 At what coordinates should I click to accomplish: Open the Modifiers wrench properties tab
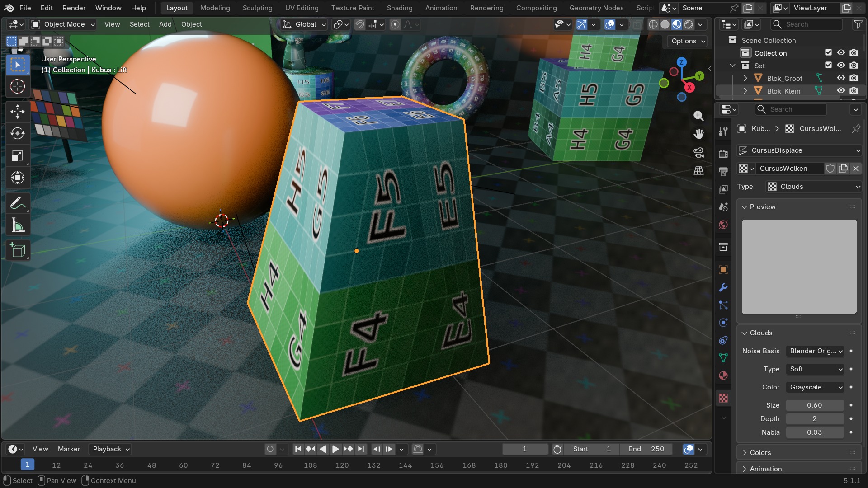coord(723,287)
